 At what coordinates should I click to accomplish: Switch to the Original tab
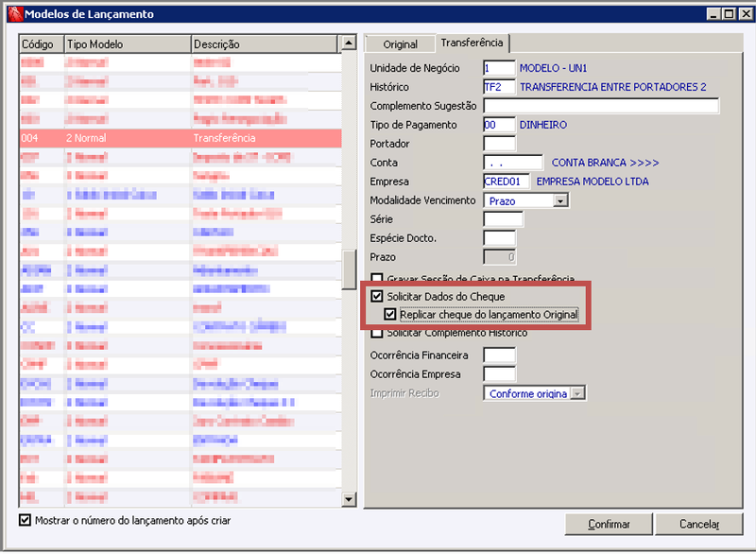400,44
